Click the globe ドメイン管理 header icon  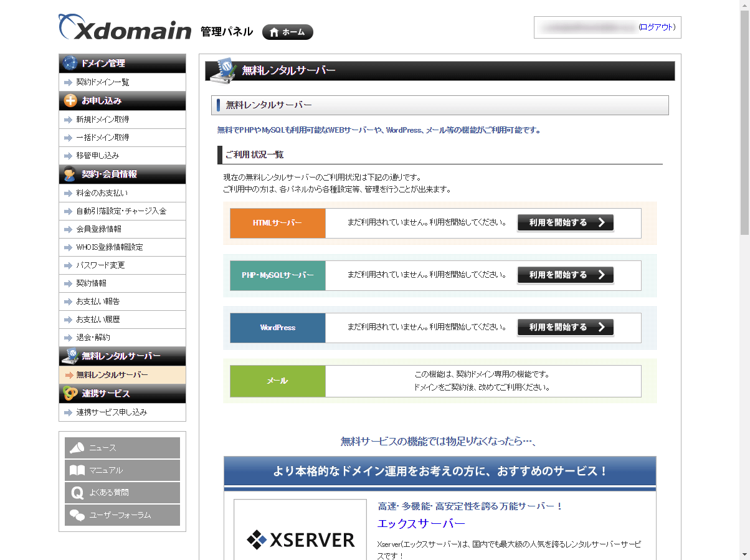pyautogui.click(x=70, y=64)
